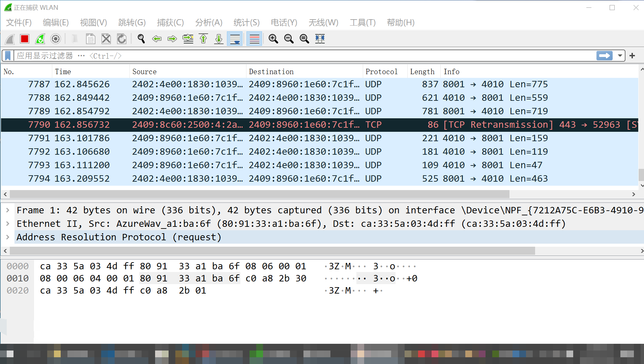Expand the Address Resolution Protocol row
The image size is (644, 364).
8,237
